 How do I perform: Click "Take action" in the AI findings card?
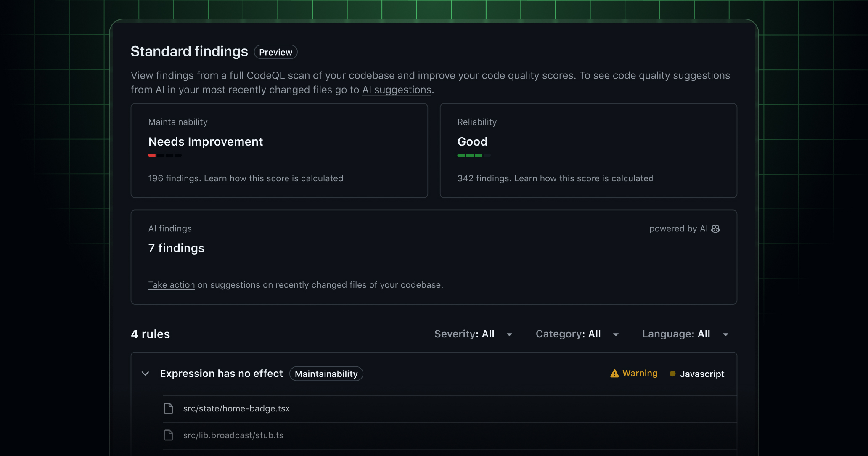[171, 285]
